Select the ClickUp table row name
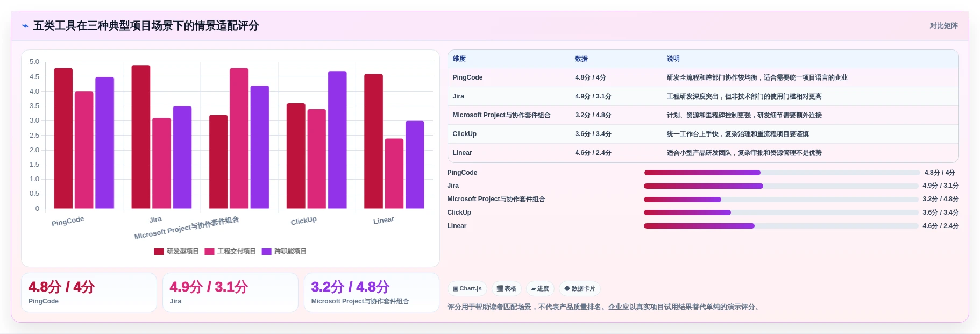The height and width of the screenshot is (334, 980). click(x=464, y=134)
